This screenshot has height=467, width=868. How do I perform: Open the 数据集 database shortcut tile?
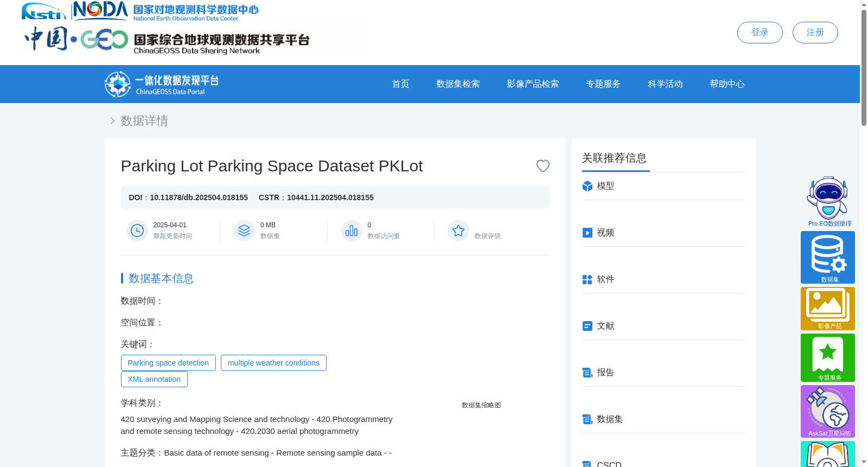pyautogui.click(x=828, y=257)
